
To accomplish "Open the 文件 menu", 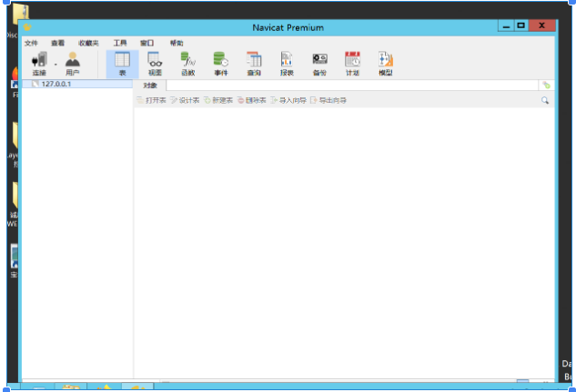I will tap(31, 44).
